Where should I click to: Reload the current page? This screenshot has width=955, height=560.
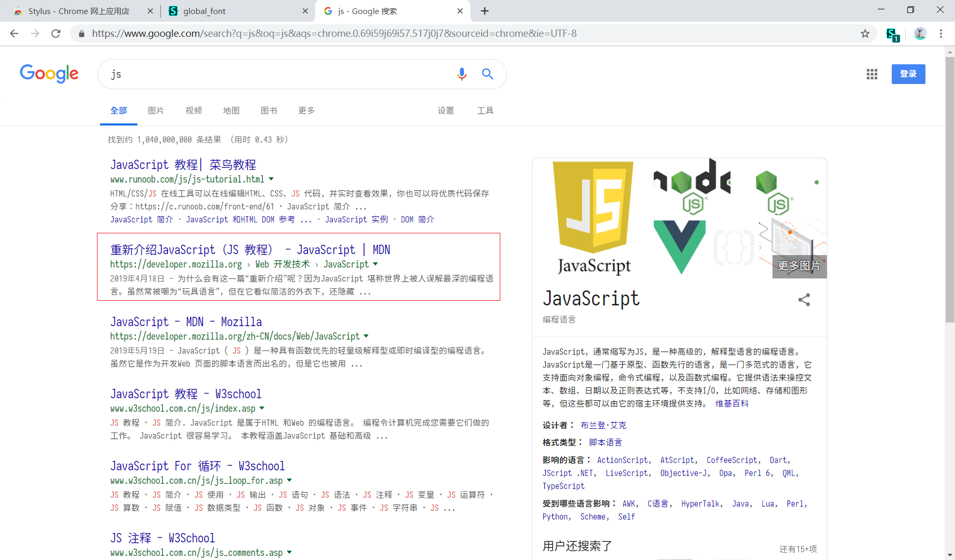pyautogui.click(x=56, y=34)
